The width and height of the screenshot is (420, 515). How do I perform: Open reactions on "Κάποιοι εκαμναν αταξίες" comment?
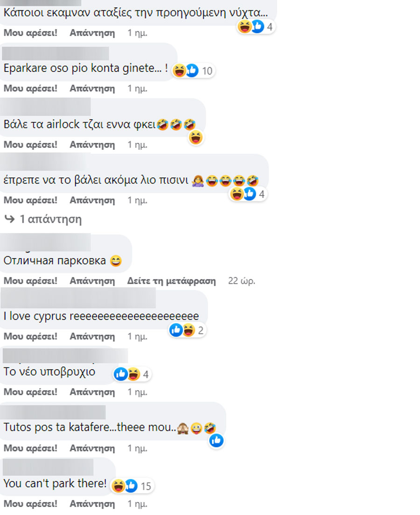tap(256, 27)
